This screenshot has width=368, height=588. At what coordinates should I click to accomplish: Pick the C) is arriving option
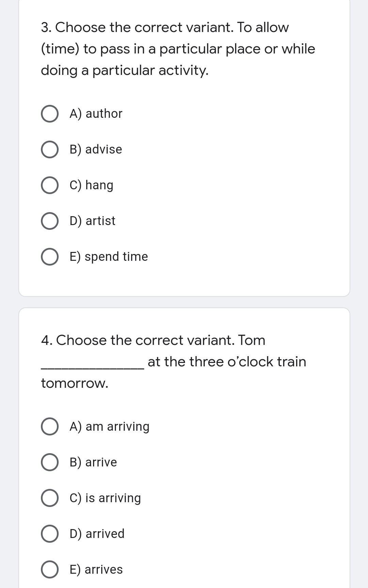pos(49,498)
